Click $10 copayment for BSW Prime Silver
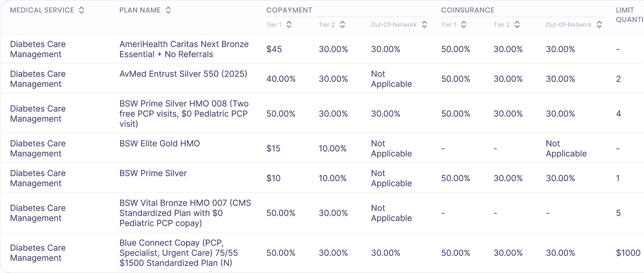This screenshot has width=644, height=273. 273,178
